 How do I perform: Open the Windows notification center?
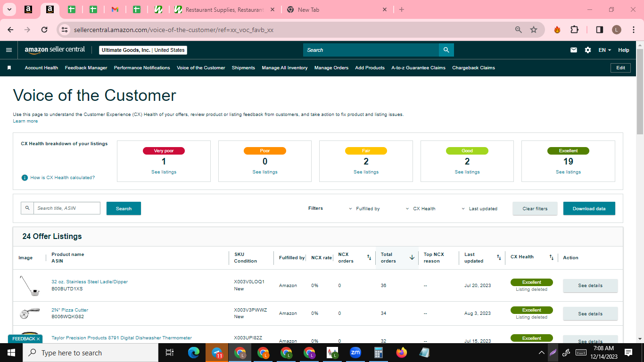click(628, 353)
